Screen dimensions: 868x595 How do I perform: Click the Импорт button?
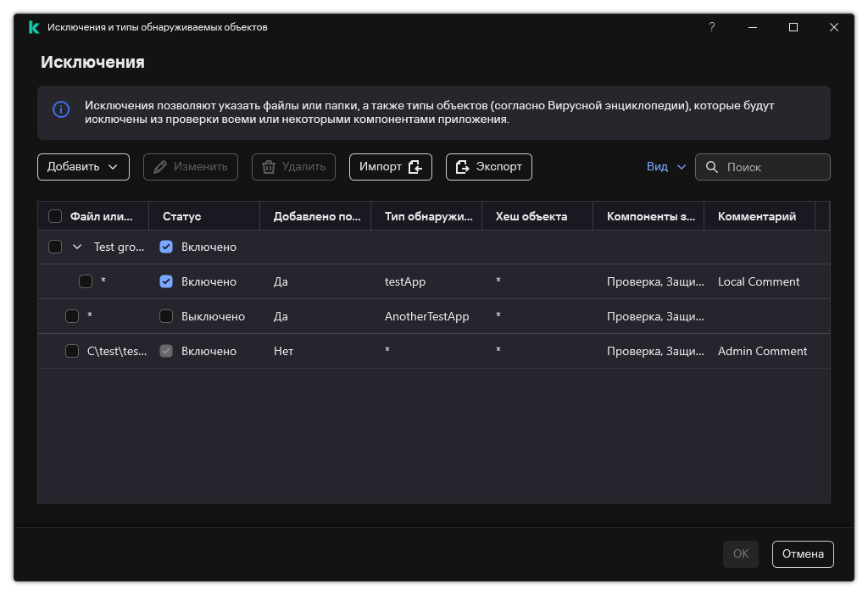390,167
